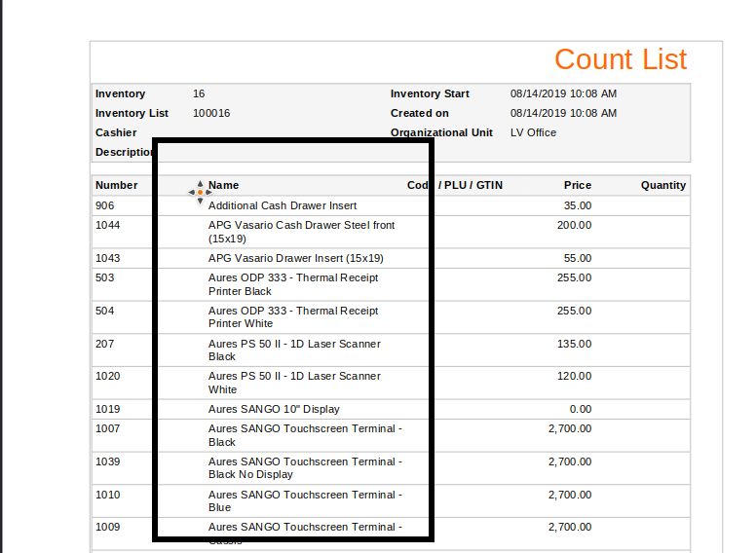Select APG Vasario Cash Drawer Steel front

click(301, 232)
